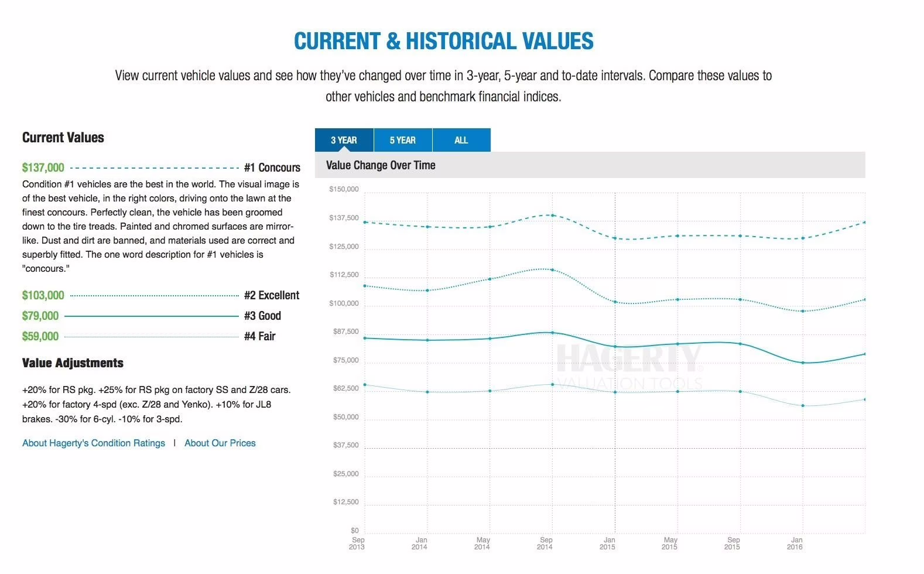This screenshot has height=574, width=924.
Task: Select the ALL time range tab
Action: click(461, 140)
